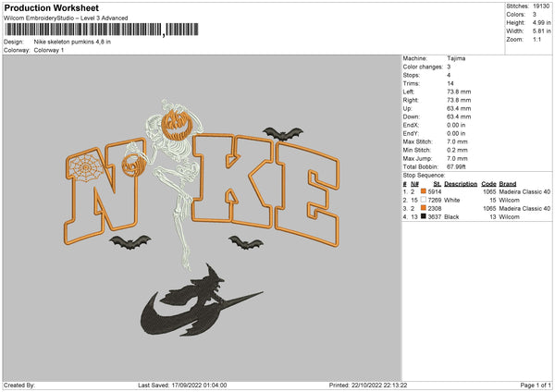The width and height of the screenshot is (555, 392).
Task: Click the Total Bobbin value 67.99ft
Action: 456,166
